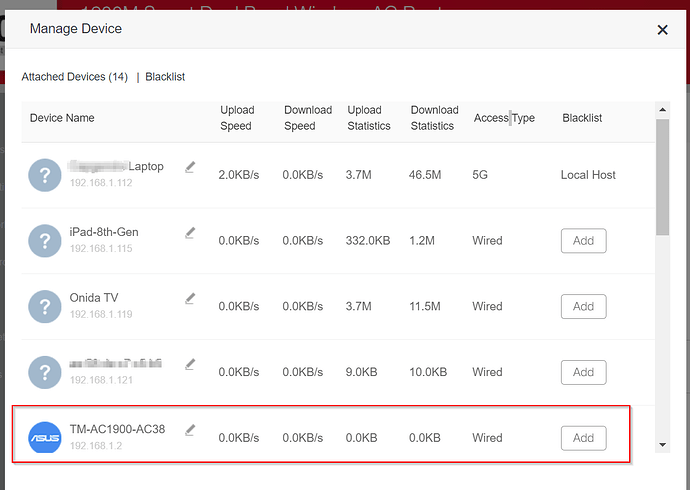Close the Manage Device dialog
Screen dimensions: 690x490
pos(662,30)
